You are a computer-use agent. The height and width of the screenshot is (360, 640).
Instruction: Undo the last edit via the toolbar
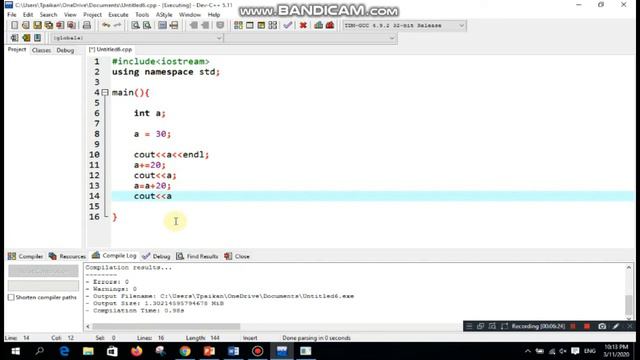106,25
